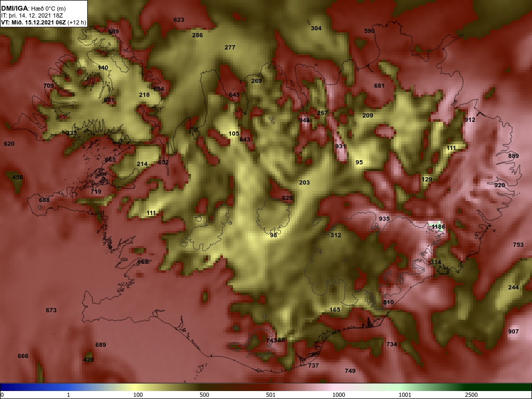Select the valid time line 'VT: Mið. 15.12.2021 06Z'
Viewport: 532px width, 399px height.
pos(34,23)
